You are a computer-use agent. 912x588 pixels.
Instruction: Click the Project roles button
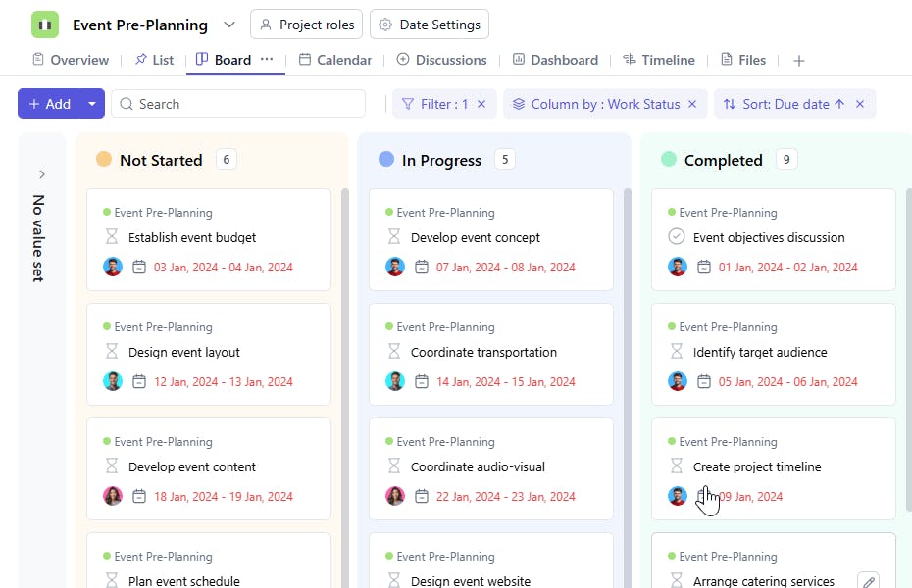click(x=307, y=24)
